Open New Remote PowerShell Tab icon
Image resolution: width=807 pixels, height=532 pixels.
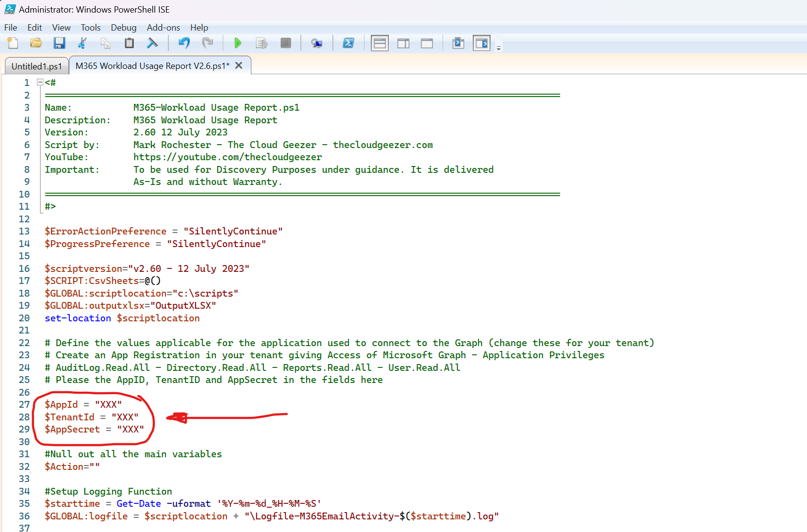point(317,43)
